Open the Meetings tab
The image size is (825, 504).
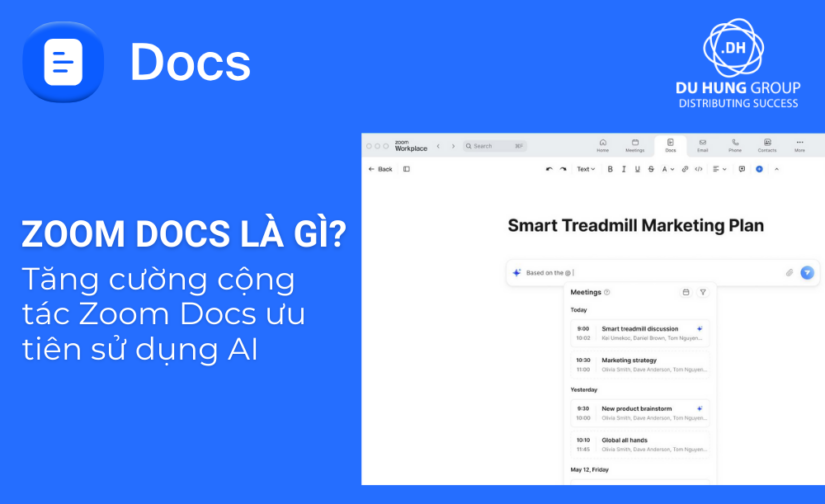[635, 146]
